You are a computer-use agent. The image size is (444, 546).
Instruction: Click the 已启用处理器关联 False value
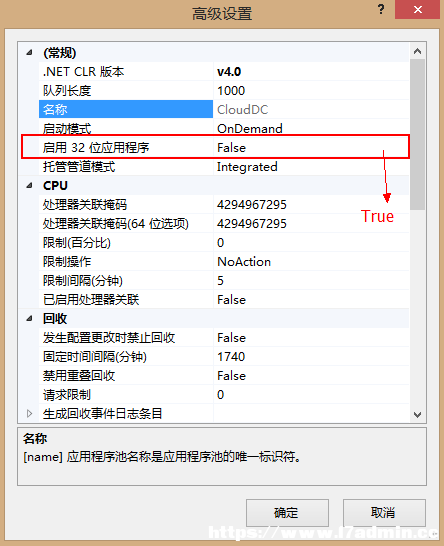(231, 299)
